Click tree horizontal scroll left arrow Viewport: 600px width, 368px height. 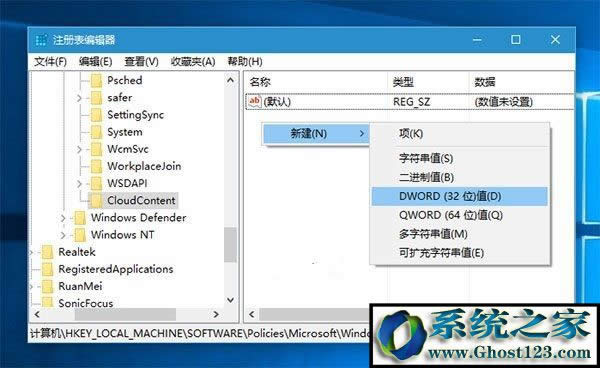pyautogui.click(x=37, y=314)
